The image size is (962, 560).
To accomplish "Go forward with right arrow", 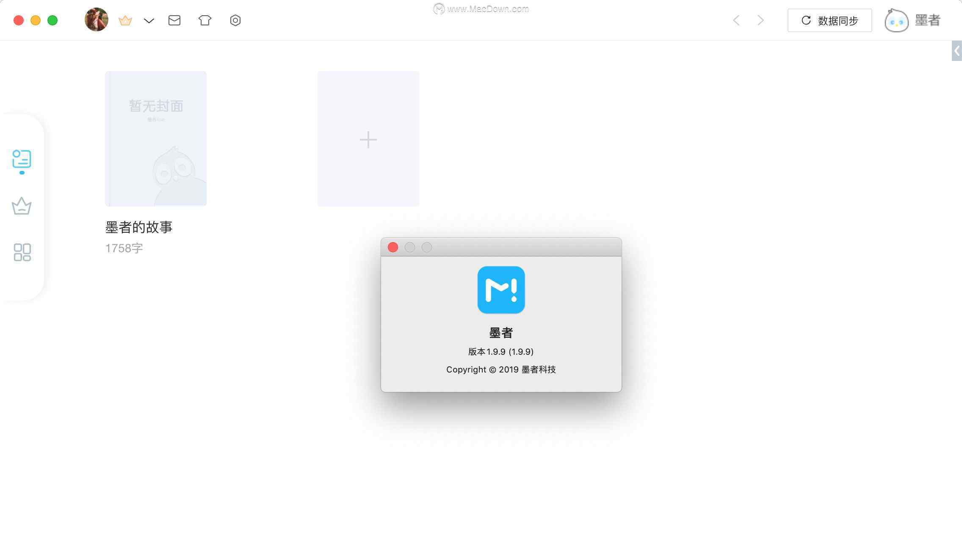I will pyautogui.click(x=761, y=20).
